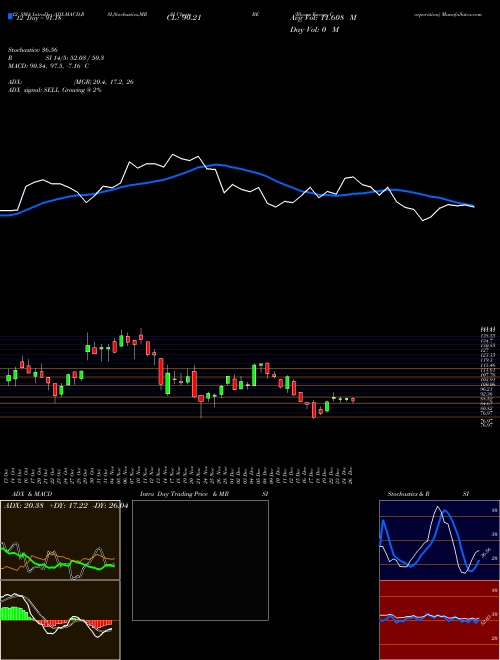The width and height of the screenshot is (500, 660).
Task: Select the 'CL: 90.21' closing price text
Action: tap(185, 18)
